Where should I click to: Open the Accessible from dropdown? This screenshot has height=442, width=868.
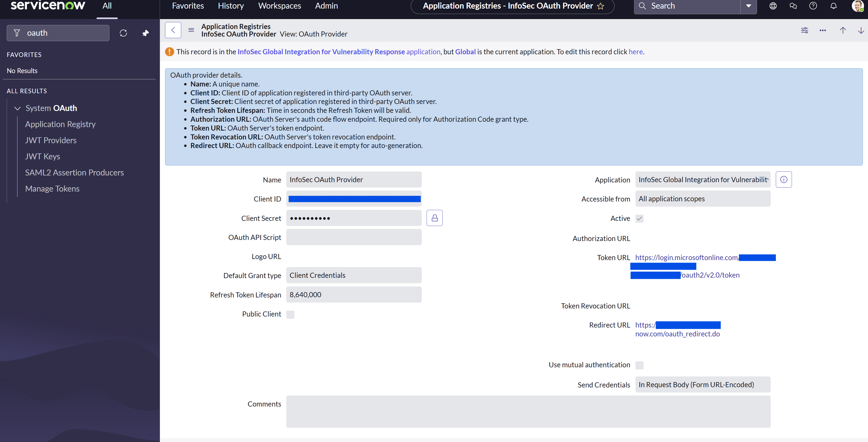click(703, 199)
